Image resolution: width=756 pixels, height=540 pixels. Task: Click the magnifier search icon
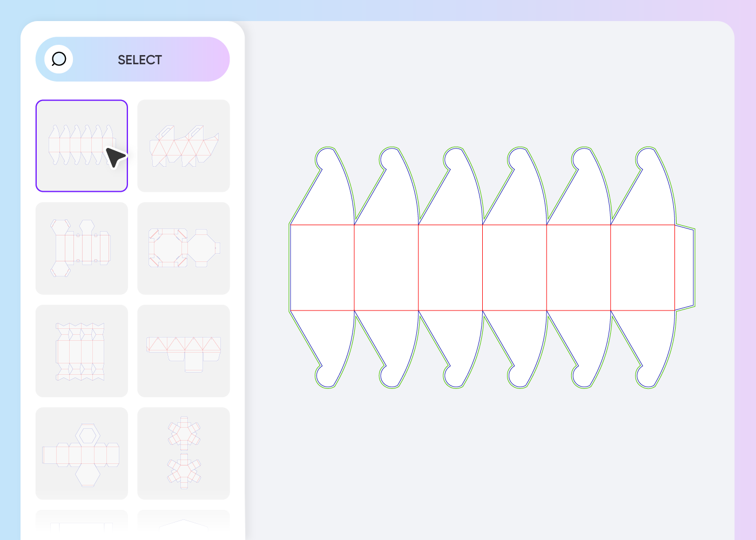59,59
